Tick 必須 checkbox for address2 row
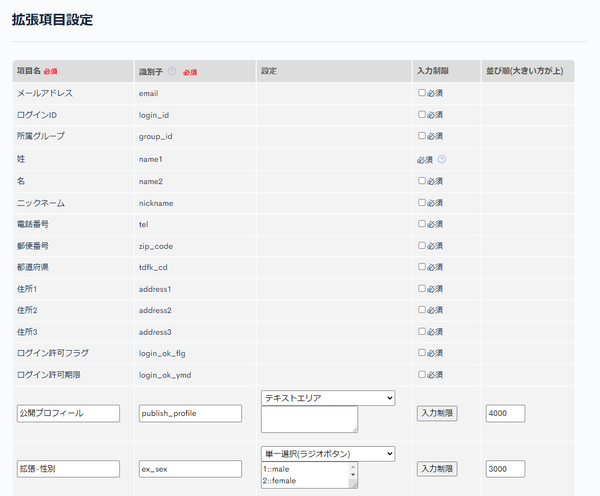 click(x=422, y=309)
